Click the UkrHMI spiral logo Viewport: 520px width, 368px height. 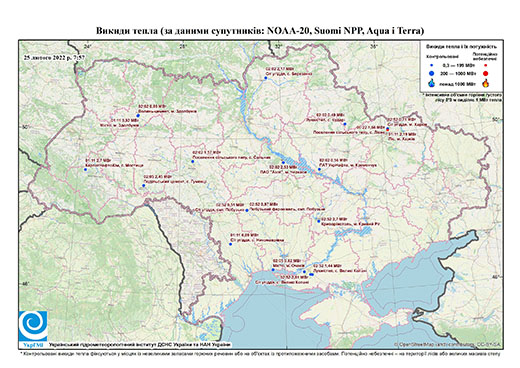coord(33,326)
